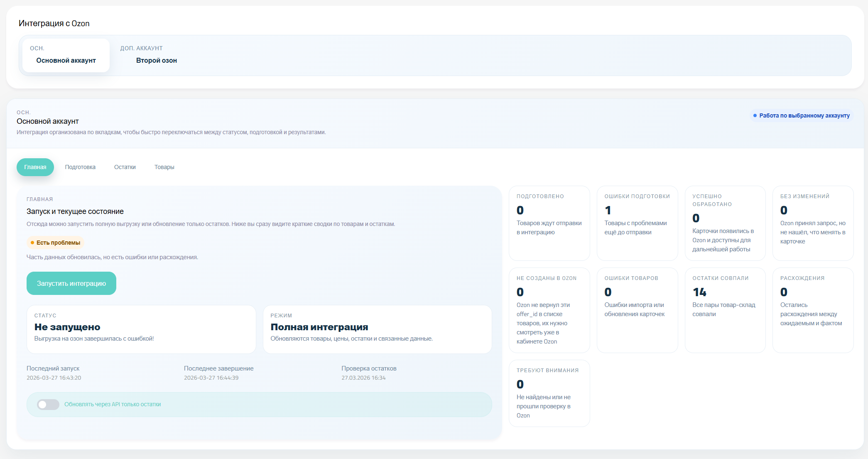The height and width of the screenshot is (459, 868).
Task: Click the Все пары товар-склад совпали text
Action: point(723,309)
